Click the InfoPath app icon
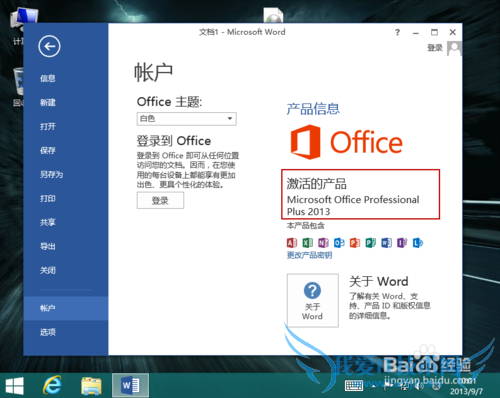Image resolution: width=500 pixels, height=398 pixels. pyautogui.click(x=402, y=243)
